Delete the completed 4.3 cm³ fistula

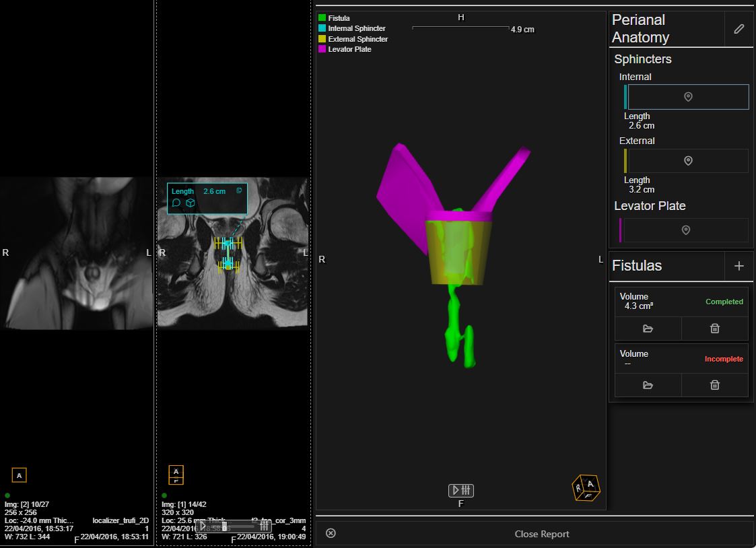click(x=714, y=329)
